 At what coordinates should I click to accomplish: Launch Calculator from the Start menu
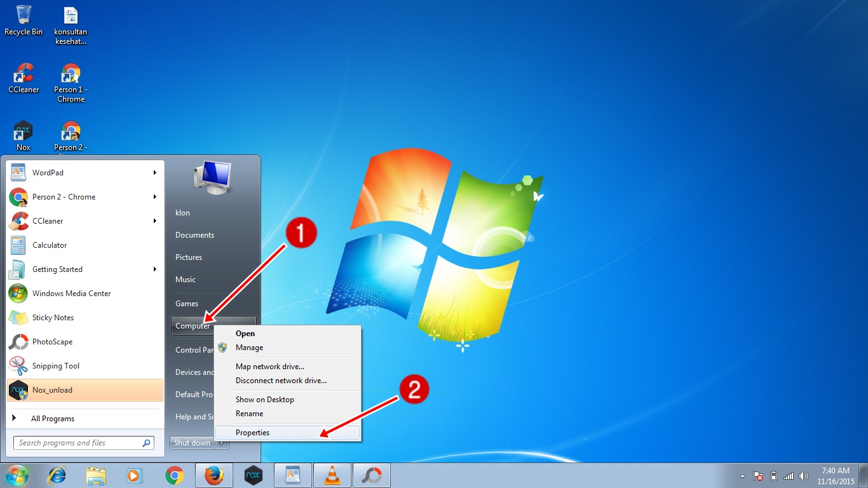click(85, 245)
